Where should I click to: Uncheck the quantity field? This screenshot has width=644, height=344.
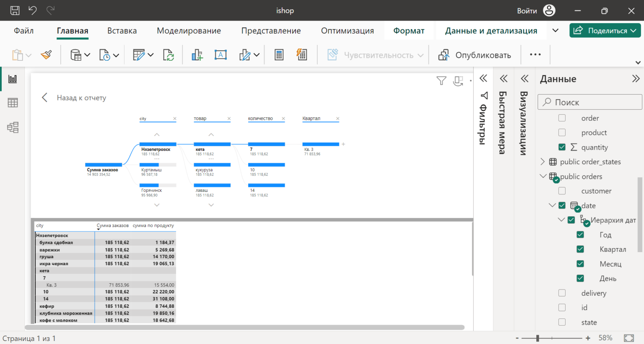(562, 147)
